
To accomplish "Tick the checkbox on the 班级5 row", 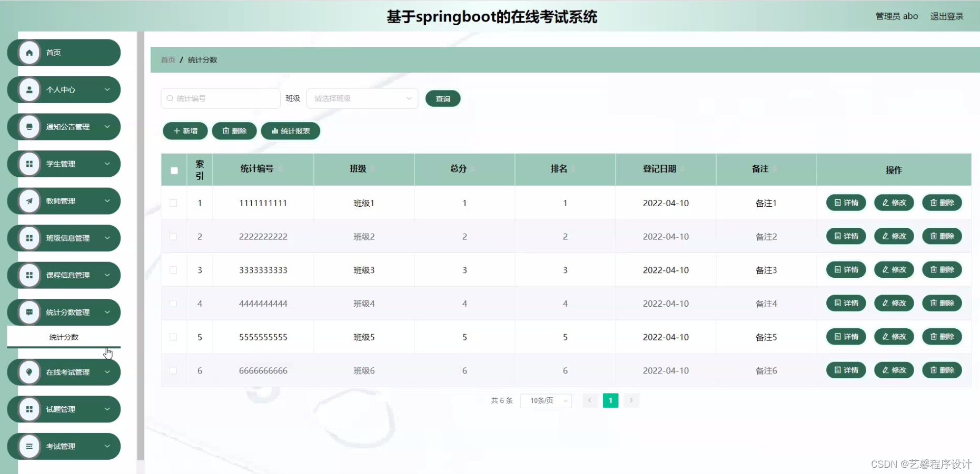I will pos(173,337).
